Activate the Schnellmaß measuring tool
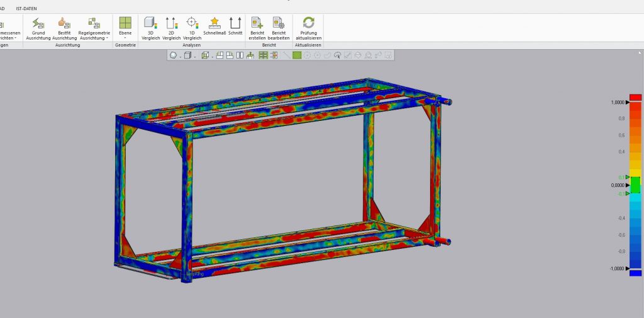The image size is (644, 318). coord(214,26)
